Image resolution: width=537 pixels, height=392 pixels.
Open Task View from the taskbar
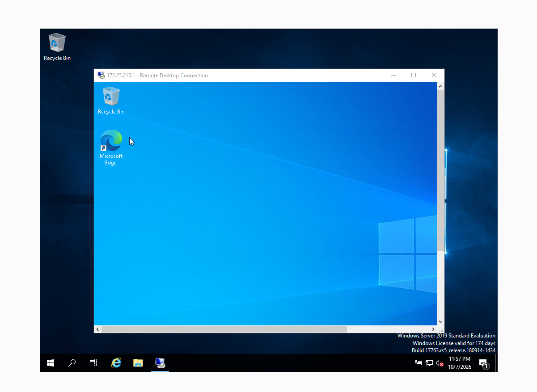pos(93,363)
